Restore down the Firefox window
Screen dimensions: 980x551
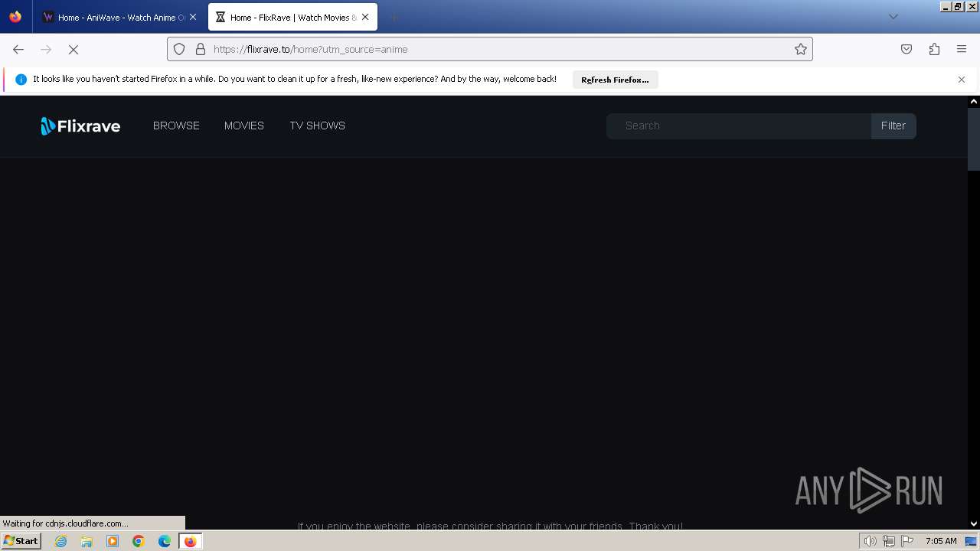tap(959, 6)
